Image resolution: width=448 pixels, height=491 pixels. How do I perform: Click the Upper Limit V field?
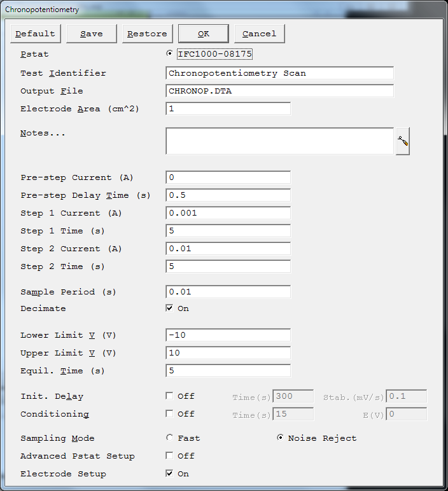point(228,353)
